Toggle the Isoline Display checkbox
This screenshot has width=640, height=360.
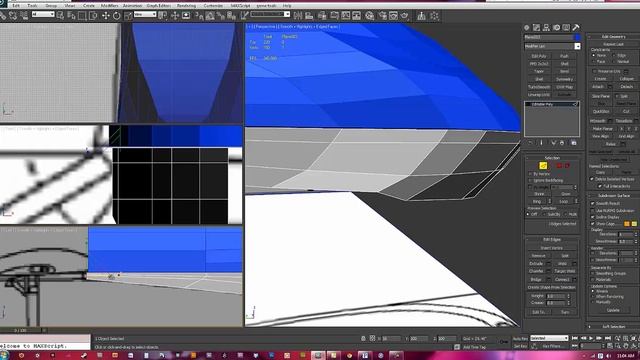592,217
